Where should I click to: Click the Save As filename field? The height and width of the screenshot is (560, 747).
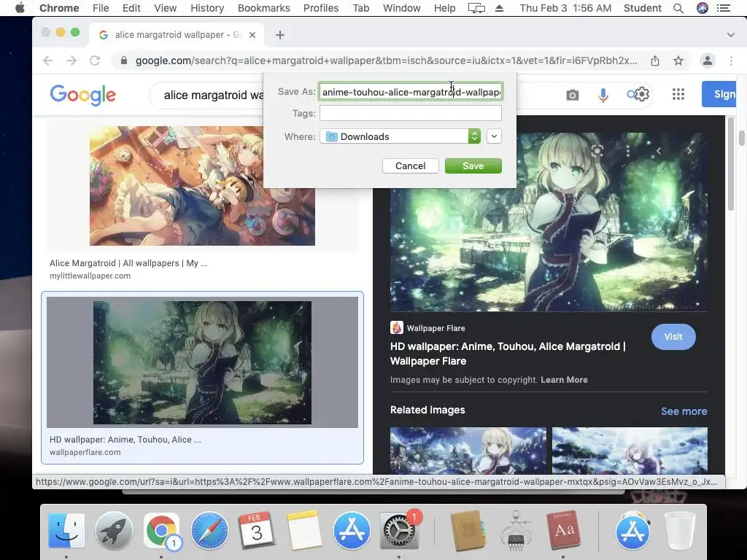coord(411,92)
